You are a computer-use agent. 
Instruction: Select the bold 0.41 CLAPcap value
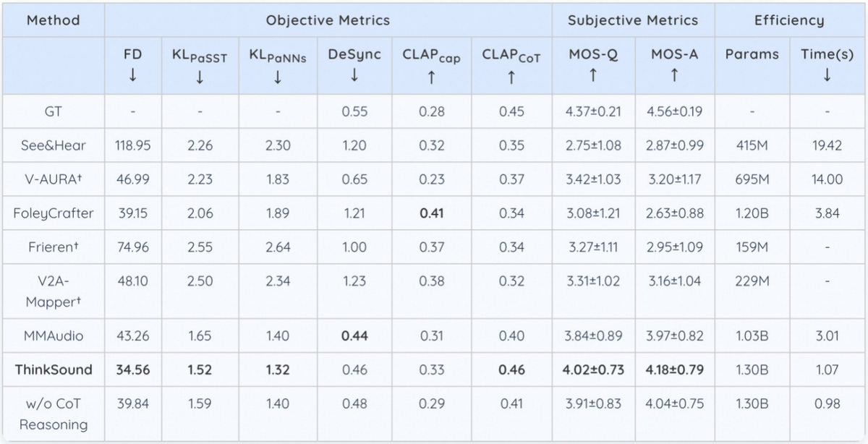click(x=431, y=213)
